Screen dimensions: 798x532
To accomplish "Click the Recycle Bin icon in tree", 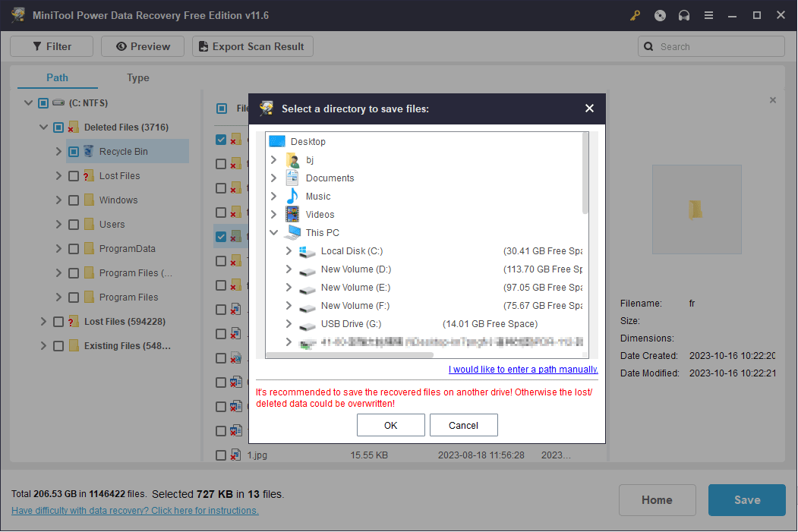I will 89,152.
